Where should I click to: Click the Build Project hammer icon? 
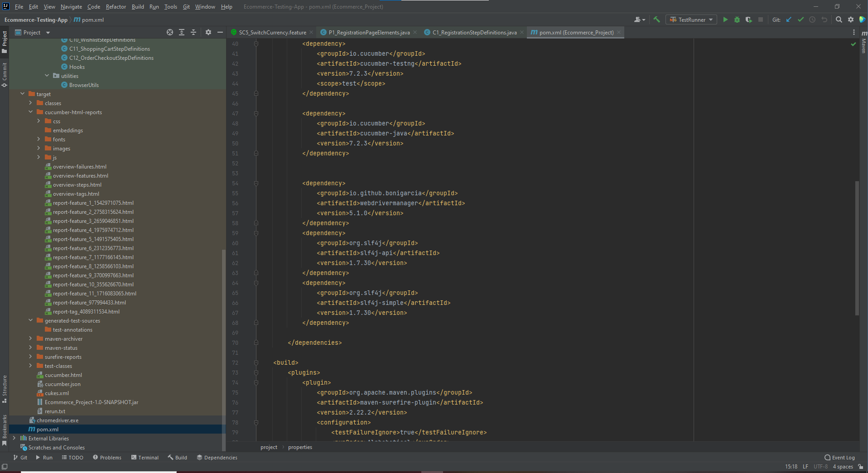(656, 19)
